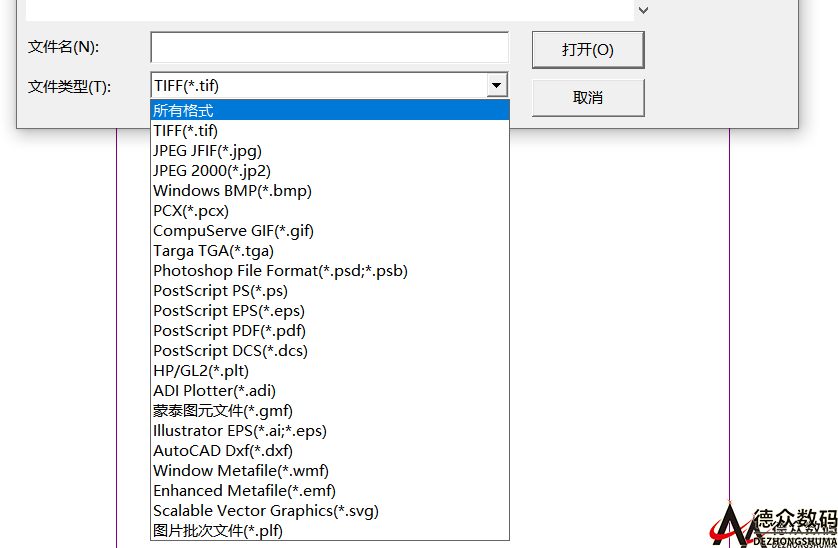Select Targa TGA(*.tga) option

(330, 251)
